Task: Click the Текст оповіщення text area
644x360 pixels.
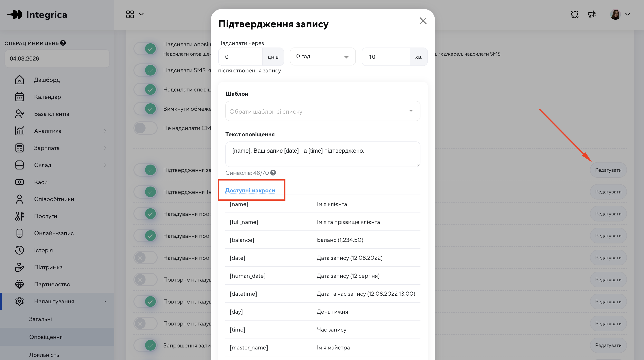Action: pyautogui.click(x=322, y=154)
